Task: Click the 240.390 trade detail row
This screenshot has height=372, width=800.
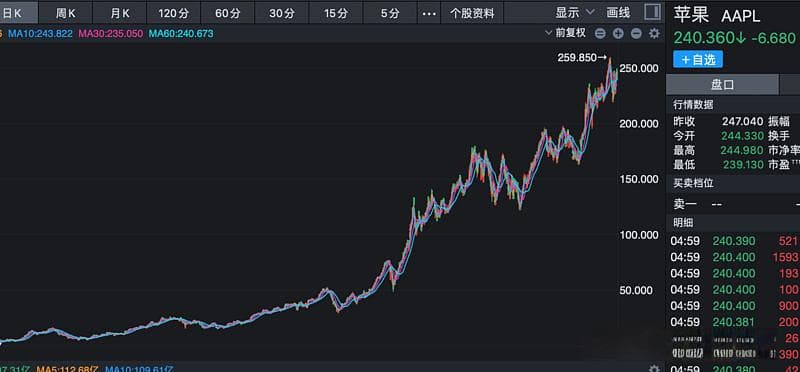Action: click(x=733, y=241)
